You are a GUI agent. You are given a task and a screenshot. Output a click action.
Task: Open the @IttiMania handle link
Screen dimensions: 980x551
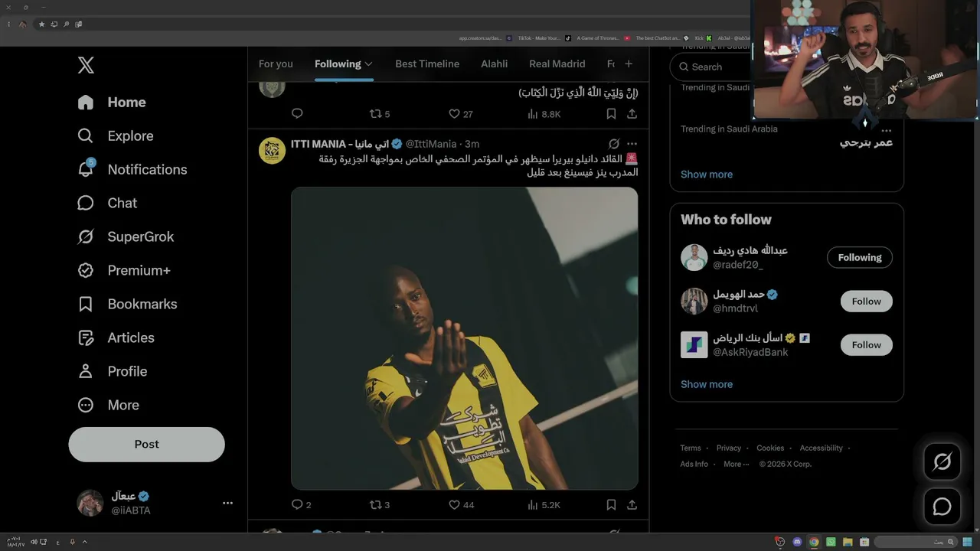coord(431,144)
